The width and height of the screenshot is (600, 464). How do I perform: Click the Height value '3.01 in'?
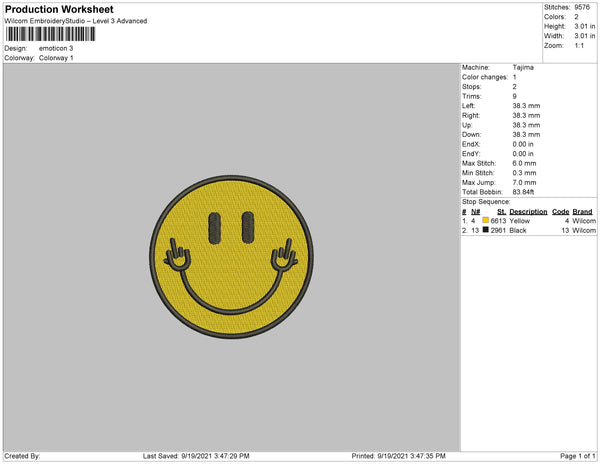coord(585,26)
